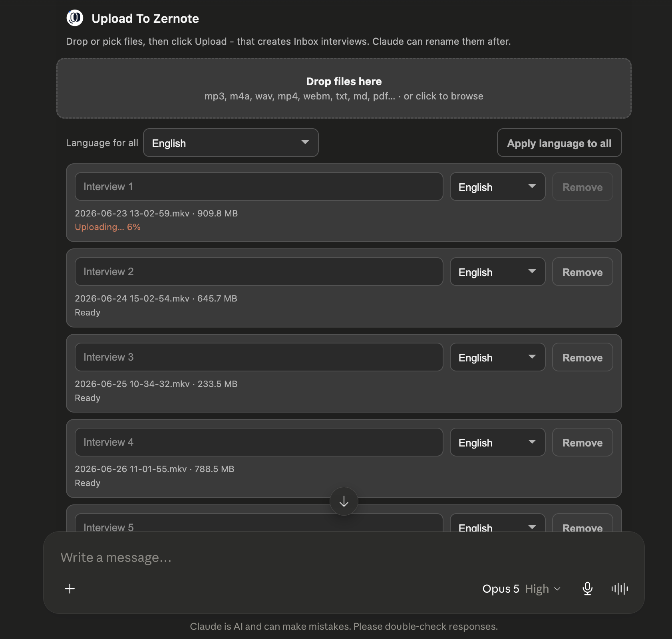Activate the microphone dictation icon

coord(587,589)
